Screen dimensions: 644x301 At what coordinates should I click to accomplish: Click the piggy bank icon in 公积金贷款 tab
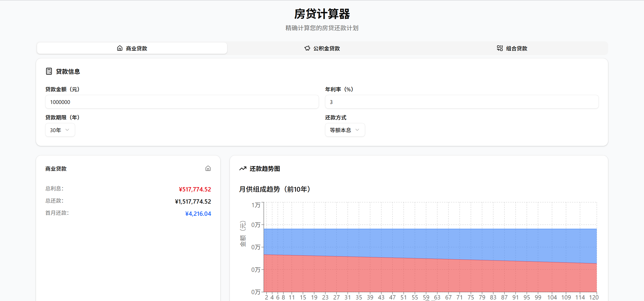(307, 48)
